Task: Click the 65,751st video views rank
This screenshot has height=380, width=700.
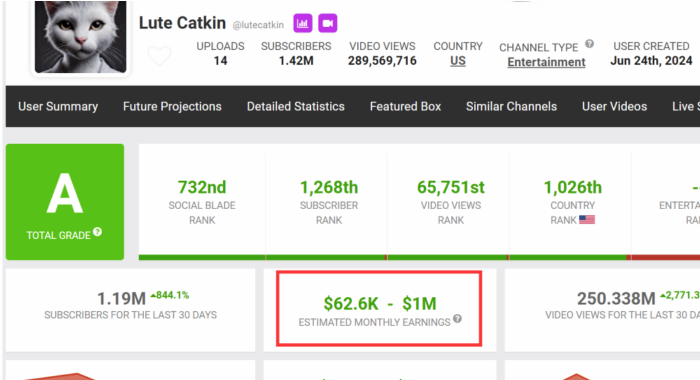Action: (451, 187)
